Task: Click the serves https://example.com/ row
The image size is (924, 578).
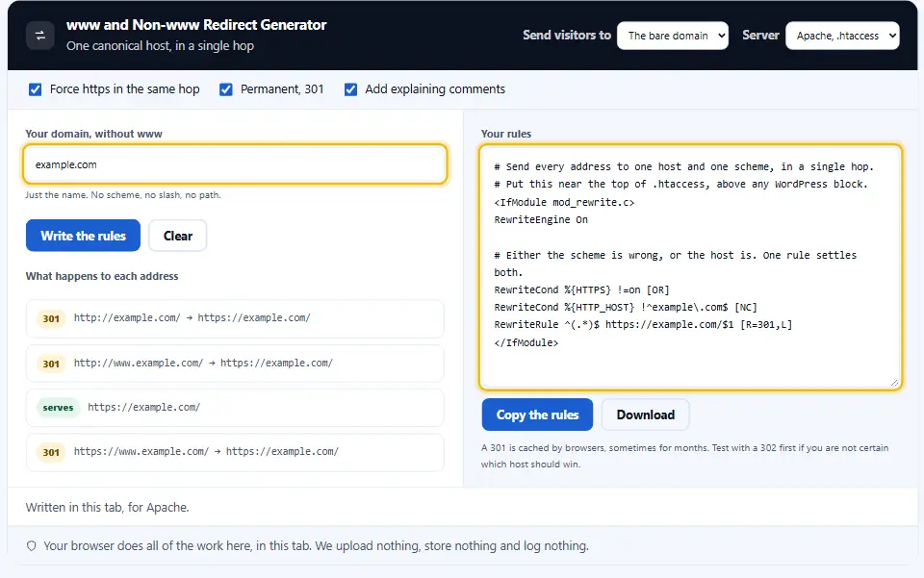Action: 235,408
